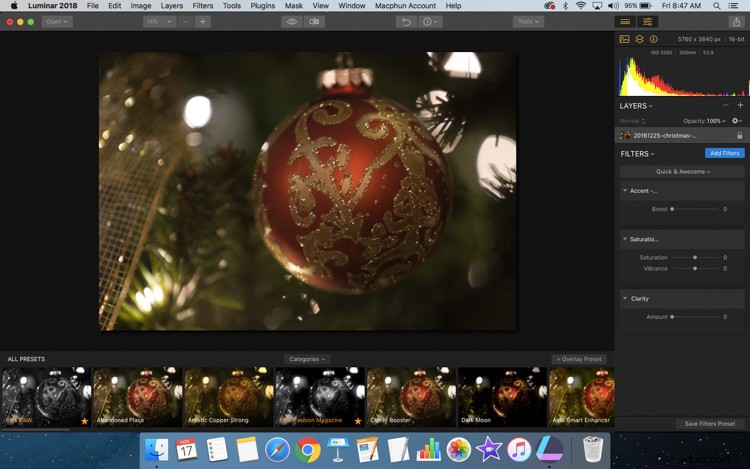Open Numbers from the Dock
Screen dimensions: 750x469
pyautogui.click(x=429, y=449)
